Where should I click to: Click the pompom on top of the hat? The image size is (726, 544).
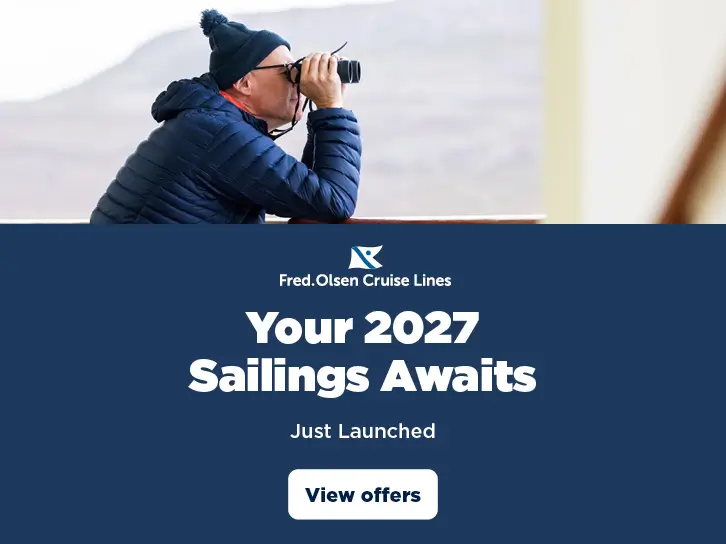213,23
